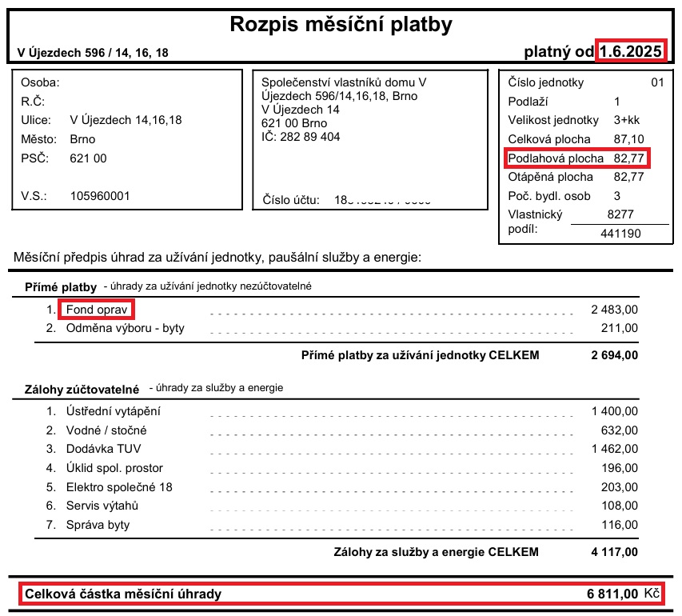Click the 'Číslo účtu:' label
682x616 pixels.
(291, 200)
